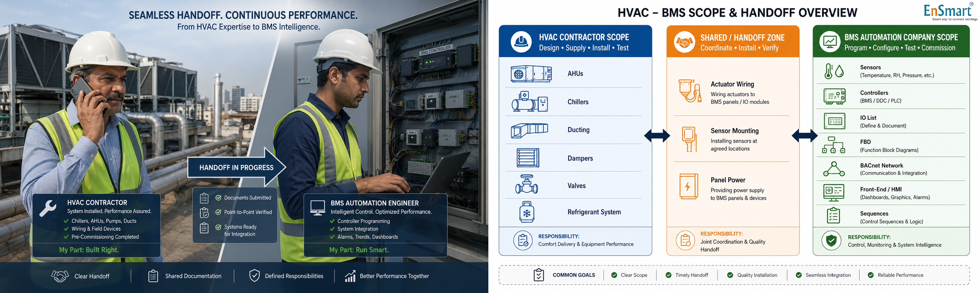Click the Defined Responsibilities shield icon
980x293 pixels.
click(x=254, y=276)
